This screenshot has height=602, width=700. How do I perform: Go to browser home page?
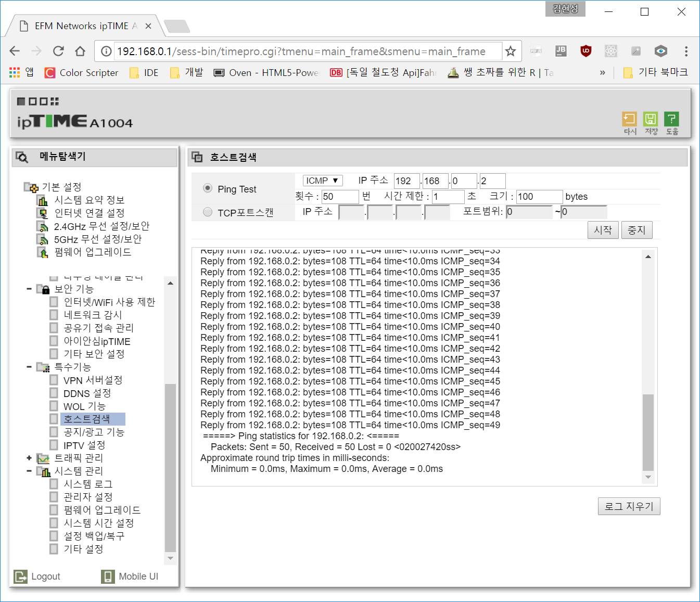pos(80,51)
